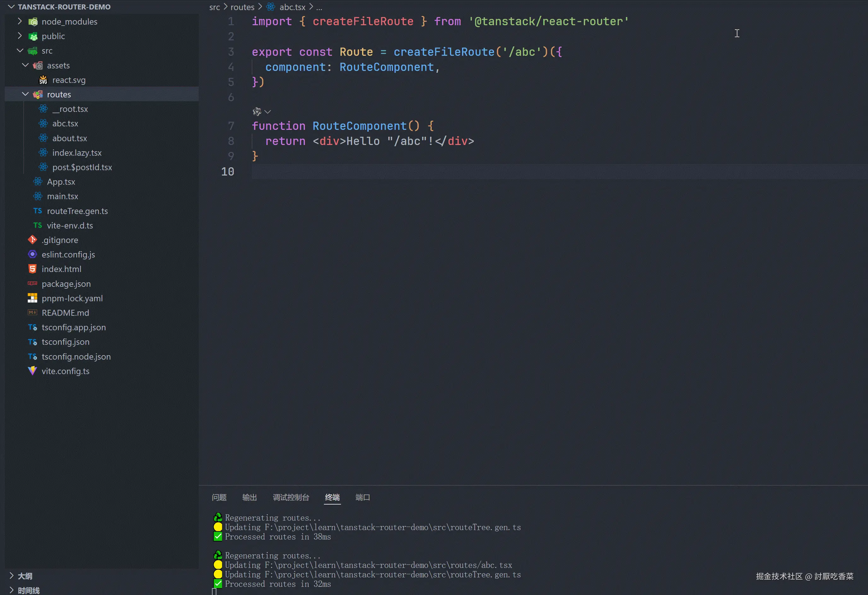Click the README.md markdown icon
Image resolution: width=868 pixels, height=595 pixels.
click(x=32, y=313)
